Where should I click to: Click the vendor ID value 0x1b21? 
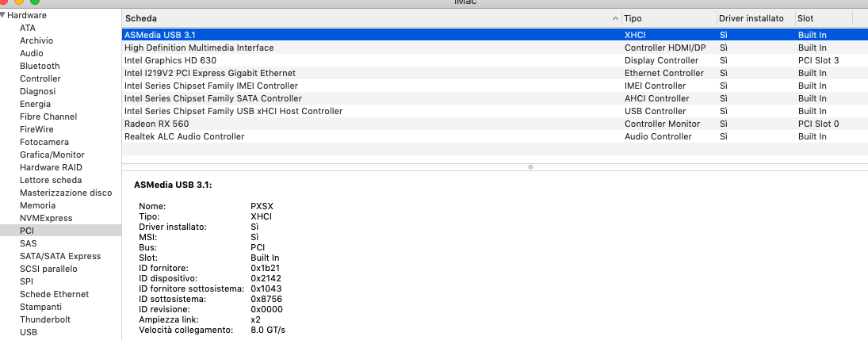click(x=266, y=268)
